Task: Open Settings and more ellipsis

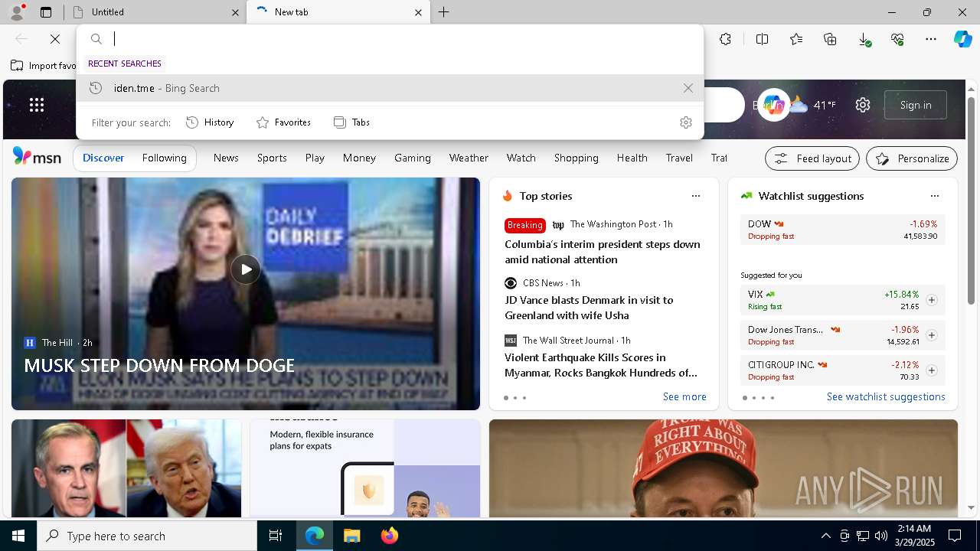Action: point(931,39)
